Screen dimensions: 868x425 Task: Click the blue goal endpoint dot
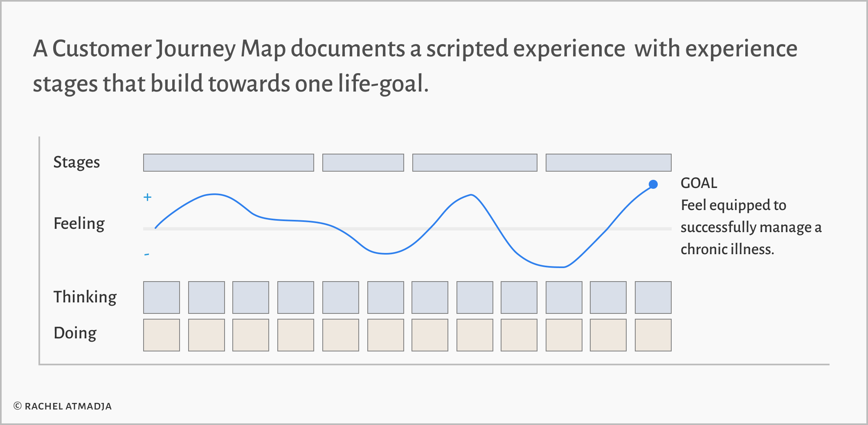[653, 184]
